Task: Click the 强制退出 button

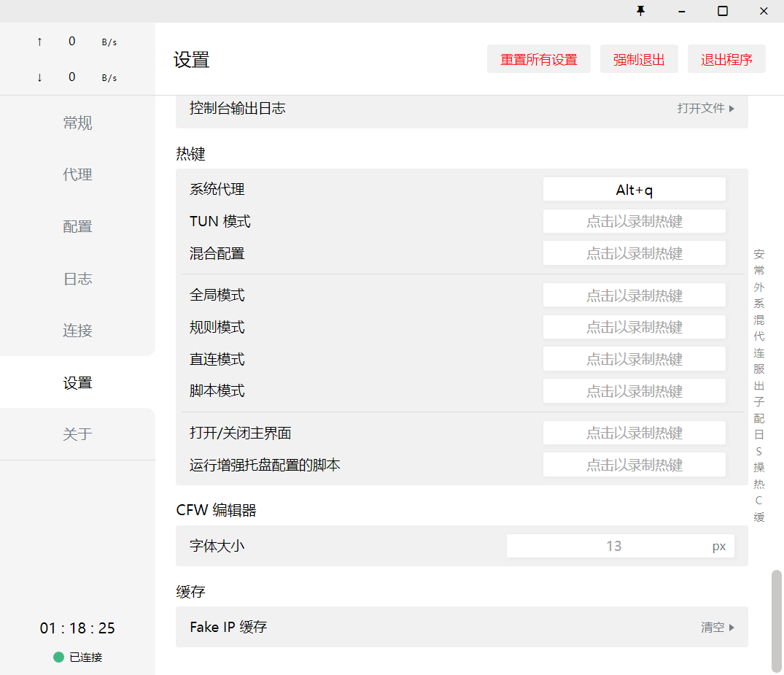Action: [639, 60]
